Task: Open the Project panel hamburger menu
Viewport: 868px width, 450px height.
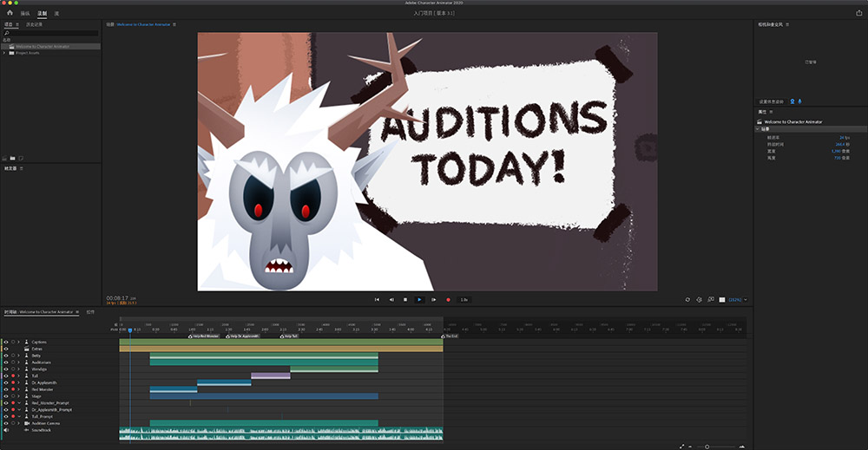Action: (17, 24)
